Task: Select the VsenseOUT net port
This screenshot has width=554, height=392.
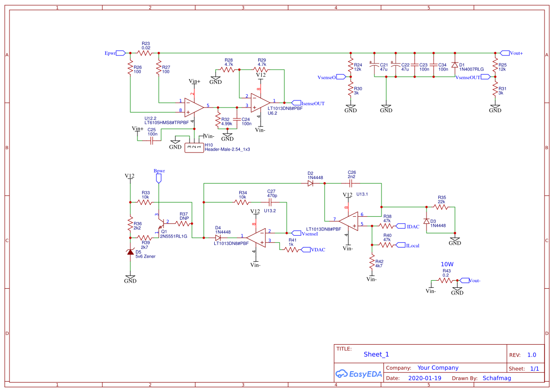Action: point(486,77)
